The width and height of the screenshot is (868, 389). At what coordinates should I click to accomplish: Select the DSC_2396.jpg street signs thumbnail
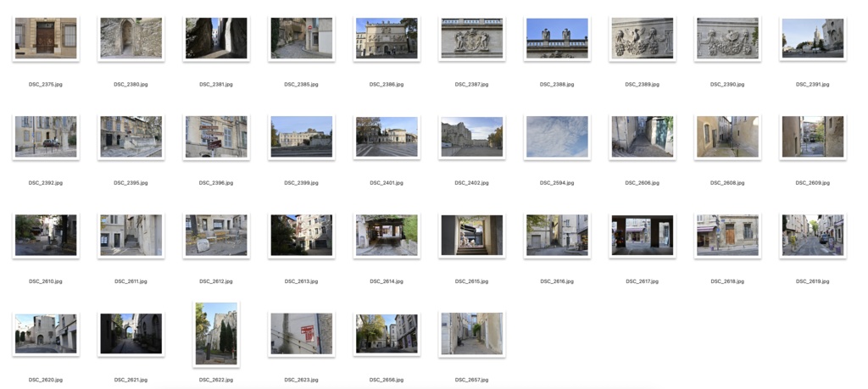click(x=216, y=136)
